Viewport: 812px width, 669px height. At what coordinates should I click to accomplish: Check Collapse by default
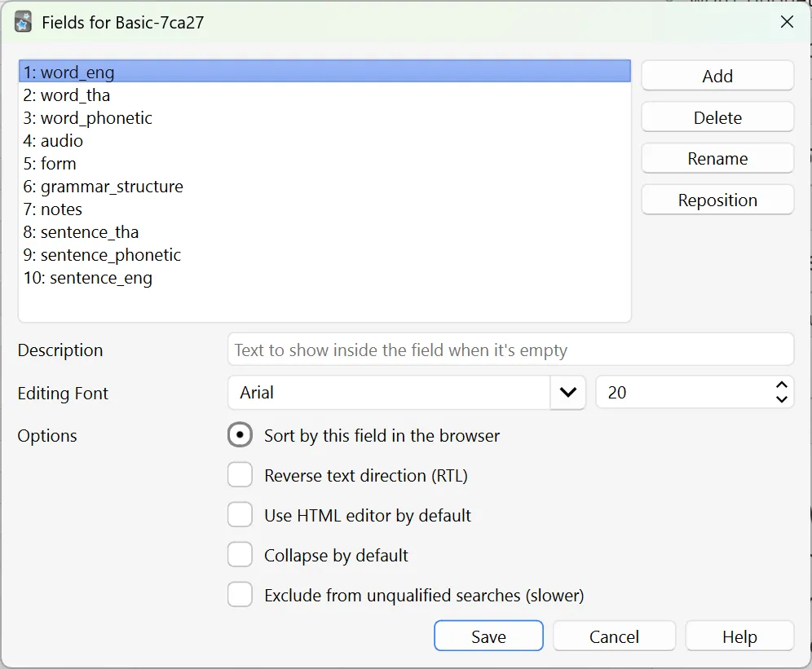click(240, 554)
